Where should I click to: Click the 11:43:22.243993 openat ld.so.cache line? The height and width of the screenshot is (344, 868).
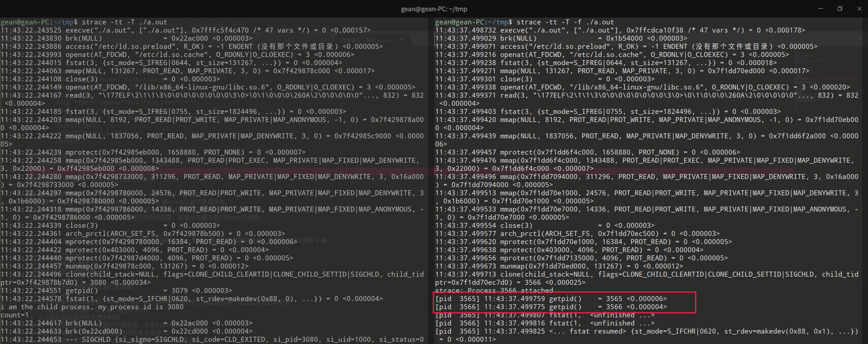coord(177,55)
